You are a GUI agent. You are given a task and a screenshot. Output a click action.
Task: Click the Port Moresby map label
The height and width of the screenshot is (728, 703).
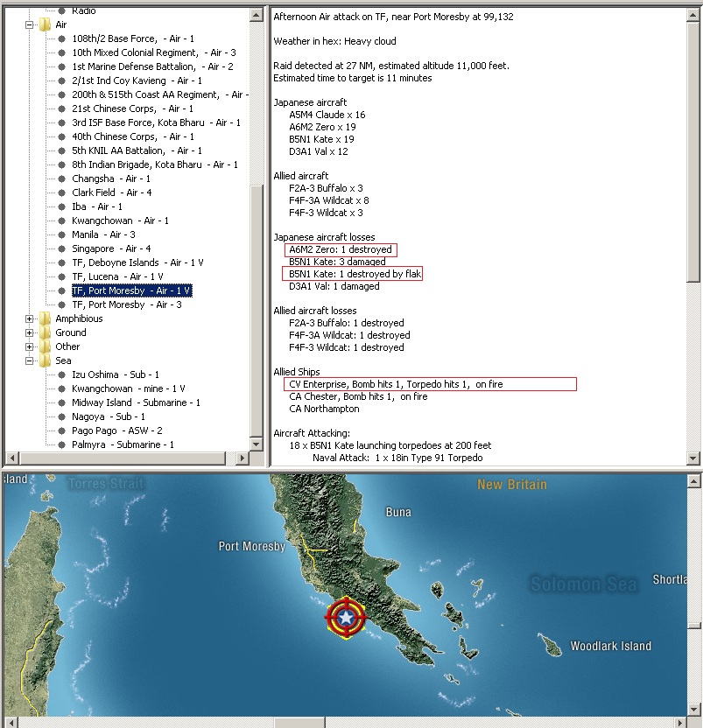pos(252,547)
